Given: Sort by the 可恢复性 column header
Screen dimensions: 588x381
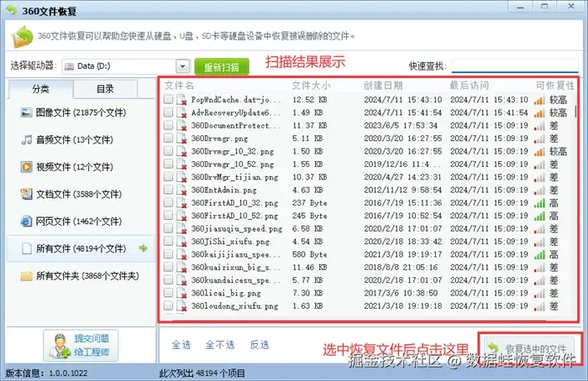Looking at the screenshot, I should point(555,86).
